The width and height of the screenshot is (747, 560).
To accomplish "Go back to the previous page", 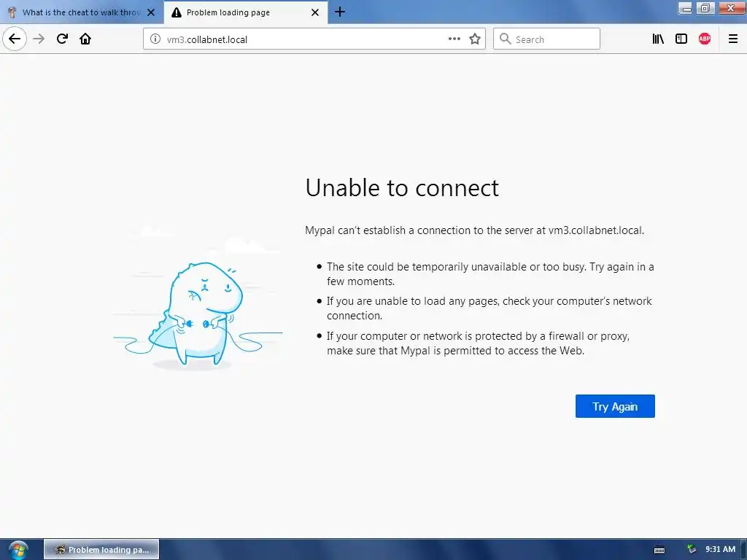I will pyautogui.click(x=15, y=39).
